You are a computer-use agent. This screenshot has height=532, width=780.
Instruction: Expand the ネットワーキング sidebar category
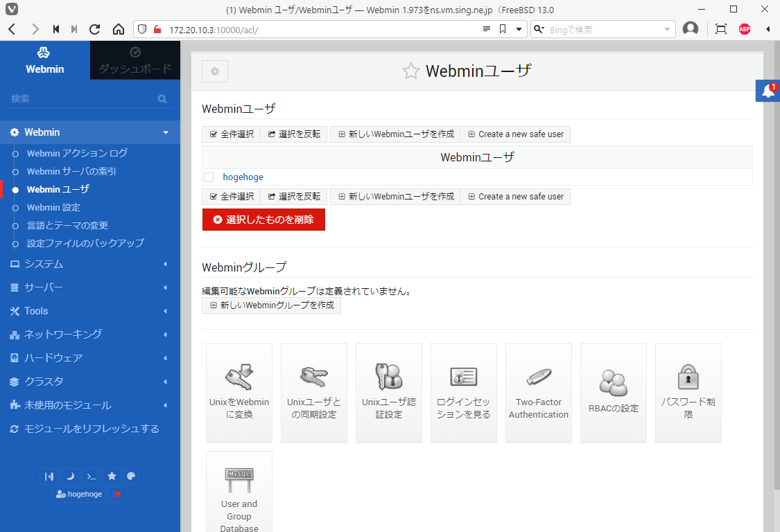coord(90,335)
